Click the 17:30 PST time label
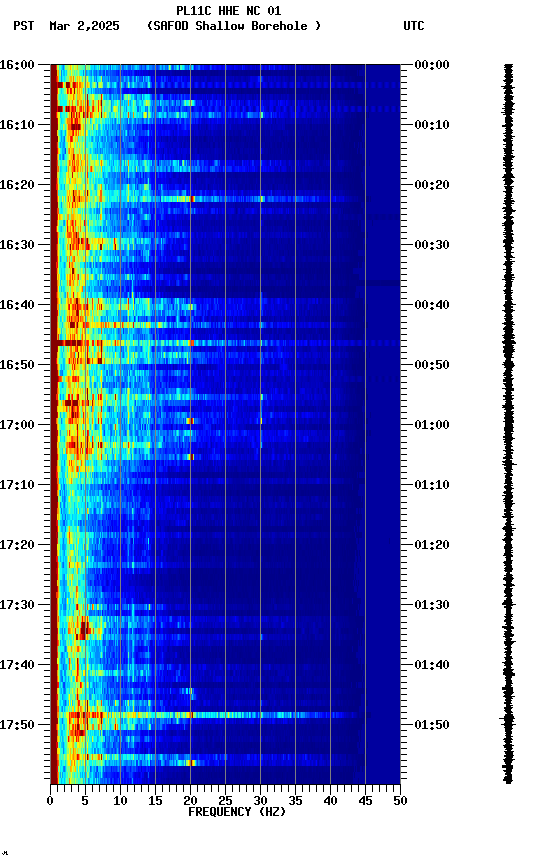552x864 pixels. click(x=17, y=605)
